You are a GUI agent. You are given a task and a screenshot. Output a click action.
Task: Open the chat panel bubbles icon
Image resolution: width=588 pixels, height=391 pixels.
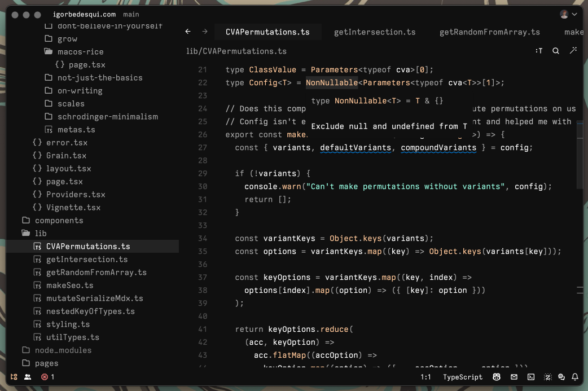click(x=561, y=377)
